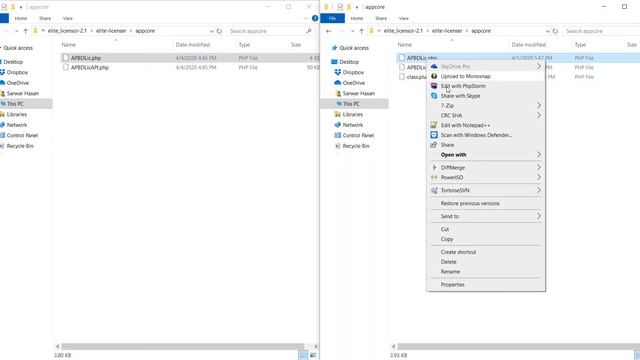Viewport: 640px width, 360px height.
Task: Click the TortoiseSVN icon in context menu
Action: [434, 190]
